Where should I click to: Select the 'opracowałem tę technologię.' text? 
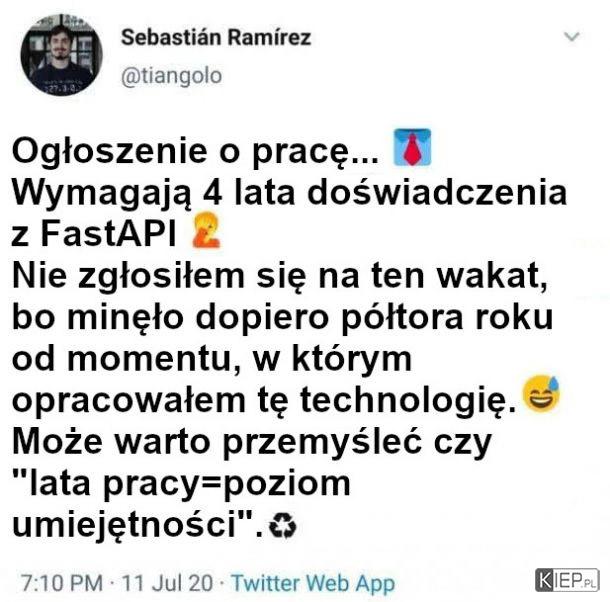pyautogui.click(x=265, y=402)
